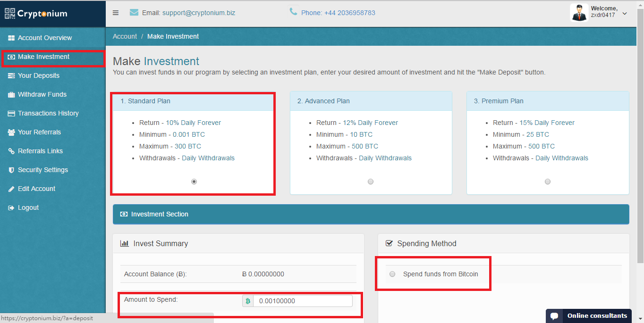Image resolution: width=644 pixels, height=323 pixels.
Task: Open the Online consultants chat button
Action: point(589,316)
